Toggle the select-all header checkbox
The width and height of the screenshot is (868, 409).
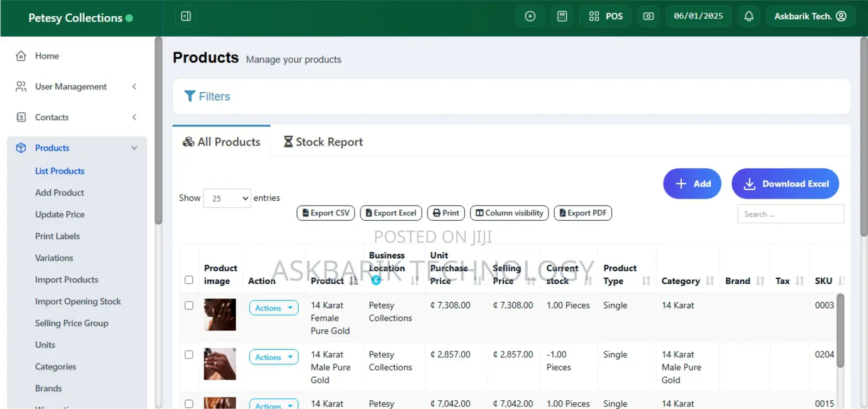coord(189,280)
